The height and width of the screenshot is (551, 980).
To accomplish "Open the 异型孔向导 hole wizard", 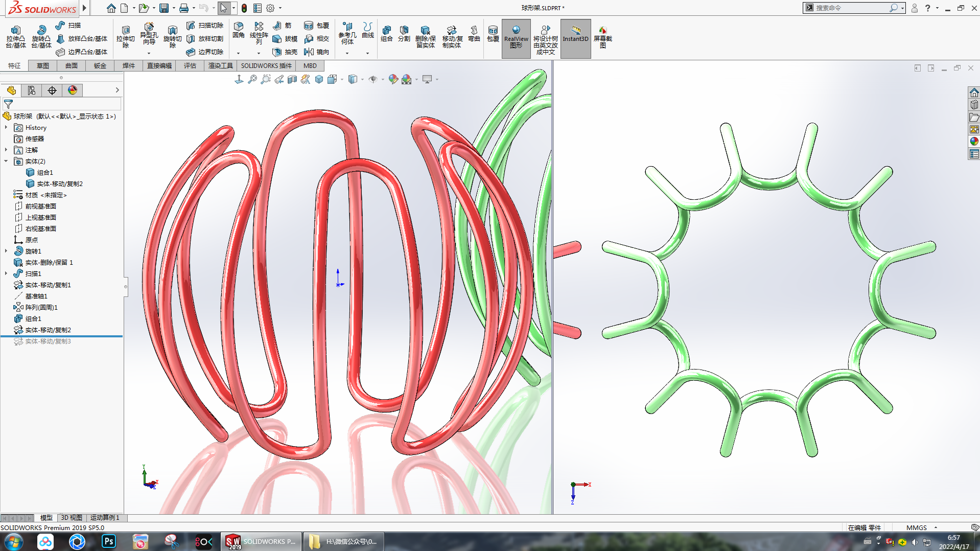I will click(x=149, y=35).
